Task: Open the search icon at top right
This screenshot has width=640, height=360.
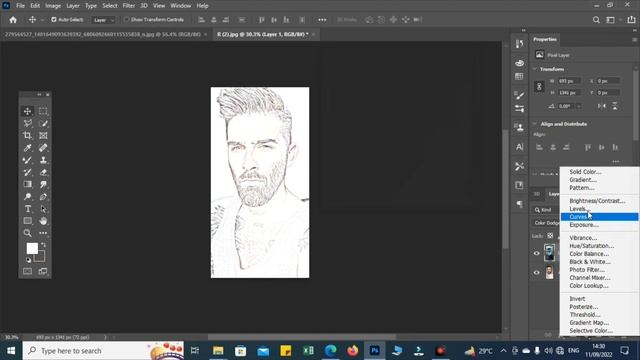Action: (x=596, y=20)
